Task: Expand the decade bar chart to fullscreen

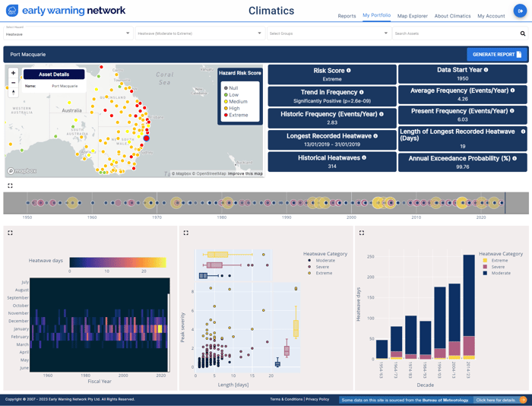Action: click(362, 233)
